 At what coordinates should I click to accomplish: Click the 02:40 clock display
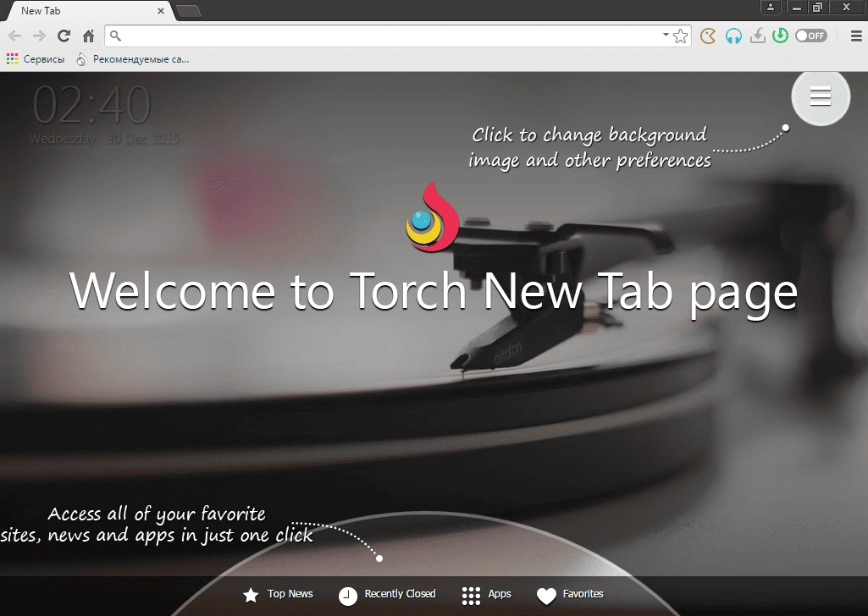(92, 105)
